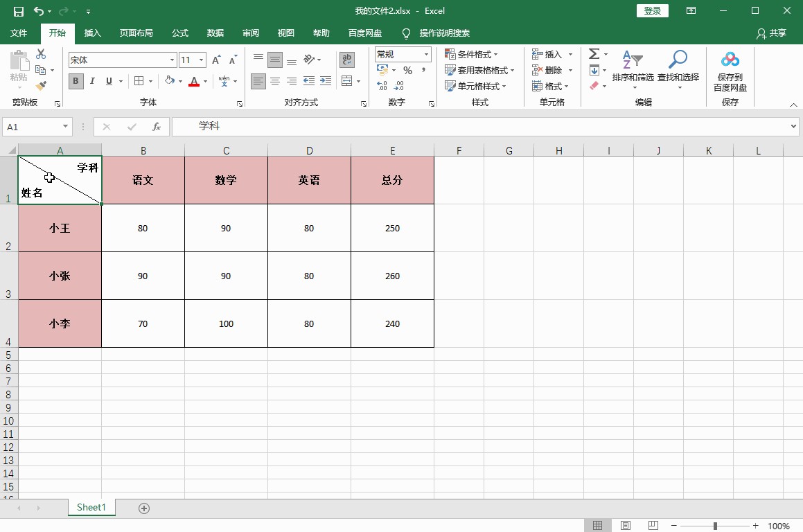The image size is (803, 532).
Task: Open 查找和选择 find and select
Action: (678, 70)
